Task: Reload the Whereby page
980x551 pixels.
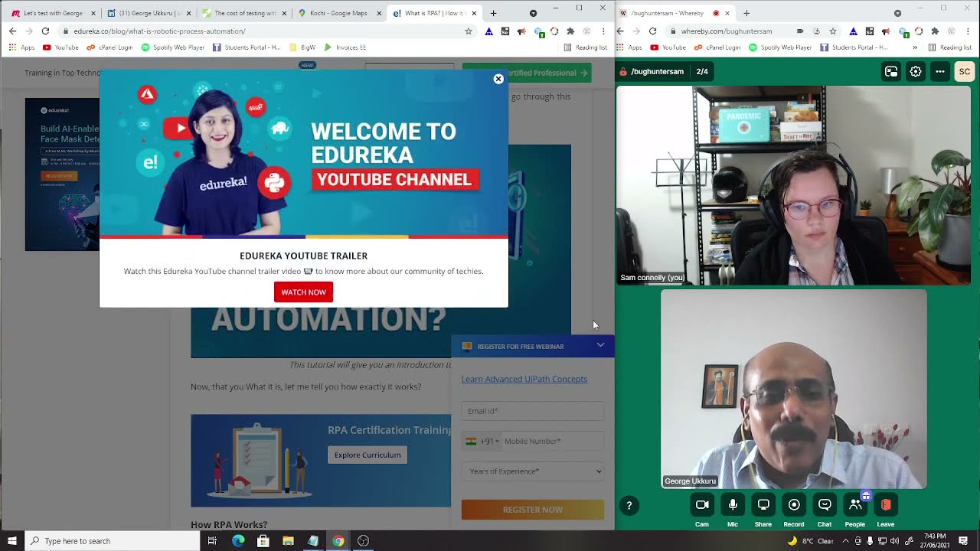Action: click(652, 31)
